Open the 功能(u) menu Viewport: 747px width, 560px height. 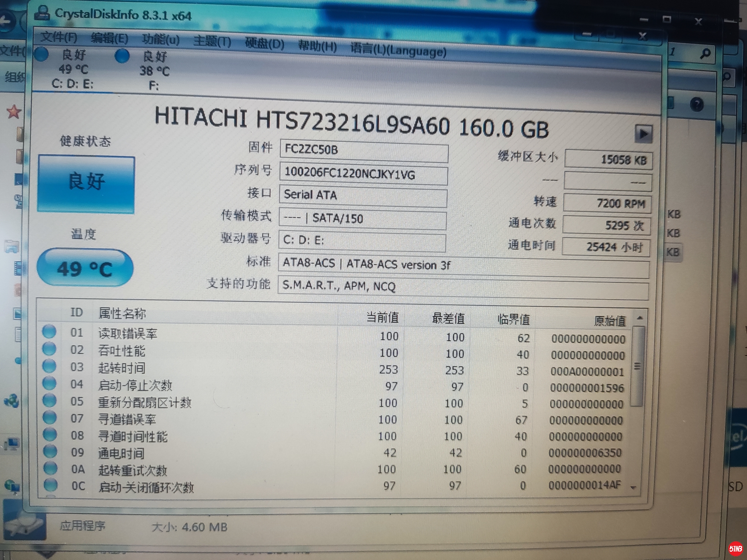pos(161,40)
